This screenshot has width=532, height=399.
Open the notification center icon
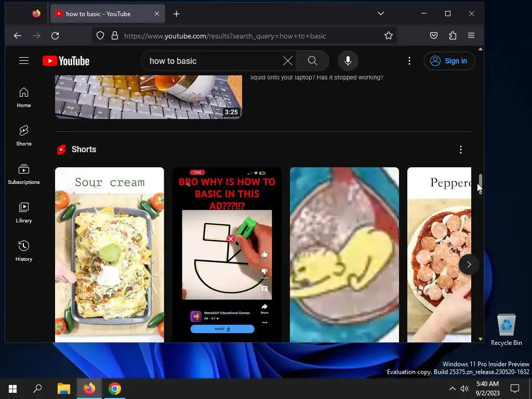pyautogui.click(x=515, y=389)
